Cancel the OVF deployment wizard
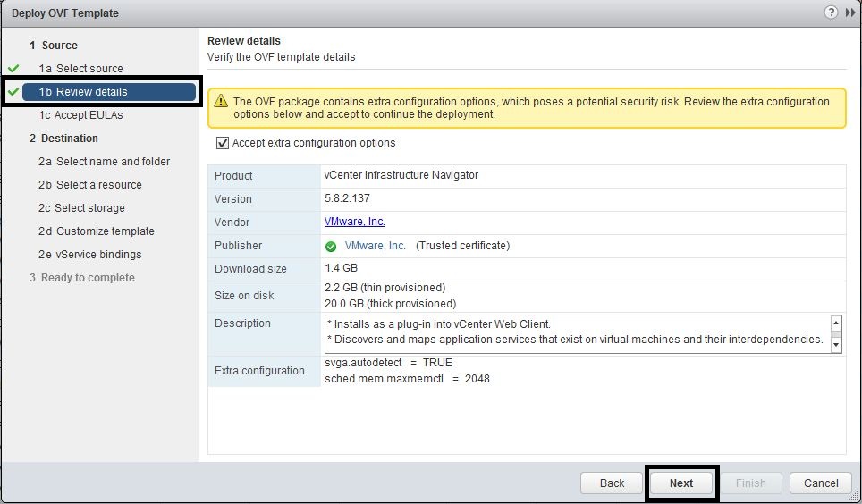 coord(820,483)
